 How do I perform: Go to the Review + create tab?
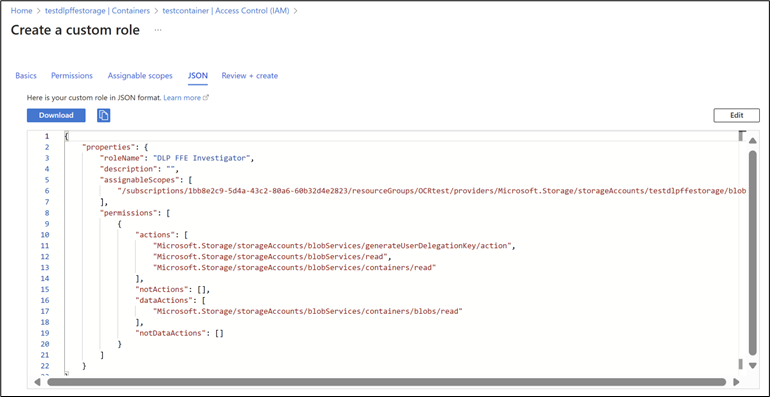[x=249, y=76]
